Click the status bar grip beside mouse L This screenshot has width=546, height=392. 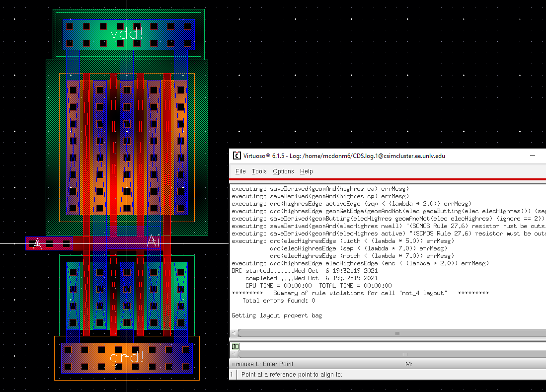[x=232, y=364]
